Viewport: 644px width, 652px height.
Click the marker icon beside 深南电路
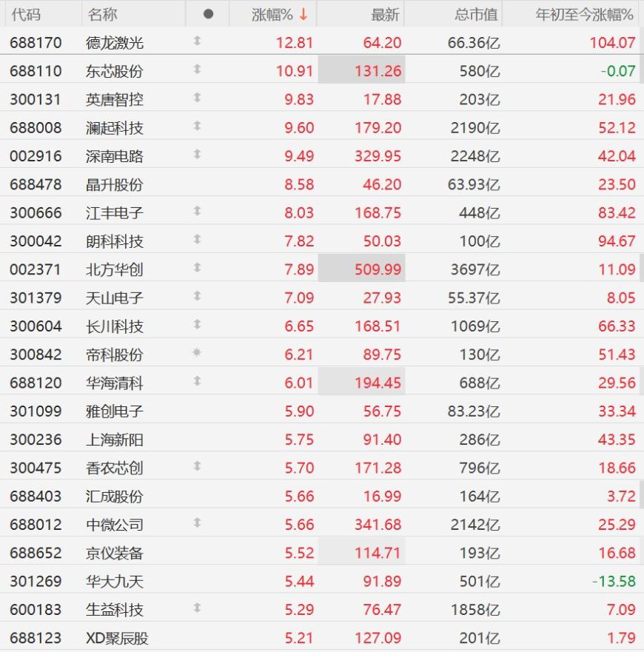[x=197, y=155]
